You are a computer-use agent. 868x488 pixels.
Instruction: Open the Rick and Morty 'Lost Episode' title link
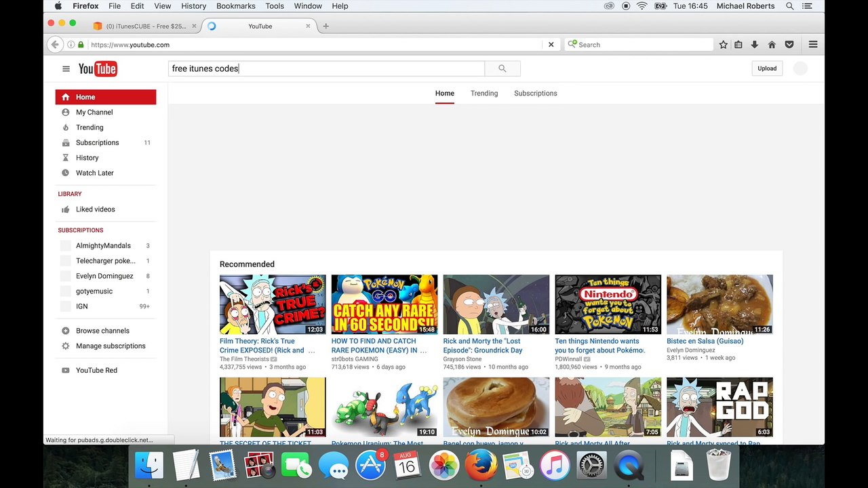[483, 346]
